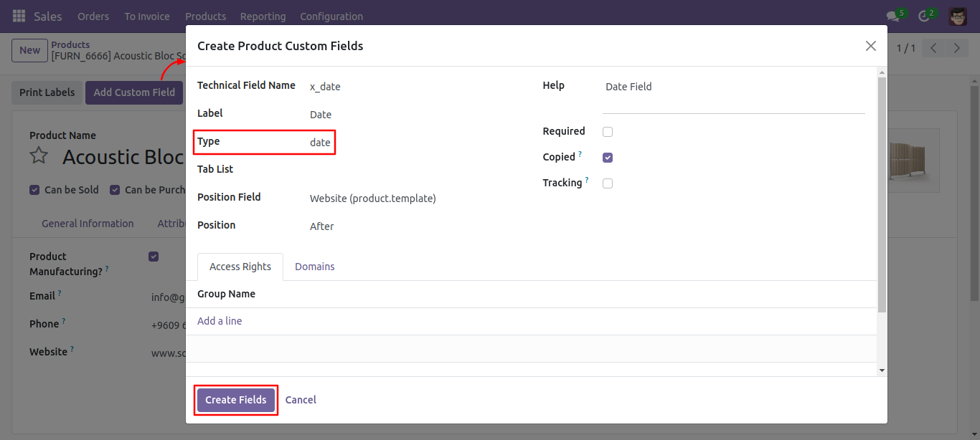The image size is (980, 440).
Task: Uncheck the Copied checkbox
Action: [x=608, y=158]
